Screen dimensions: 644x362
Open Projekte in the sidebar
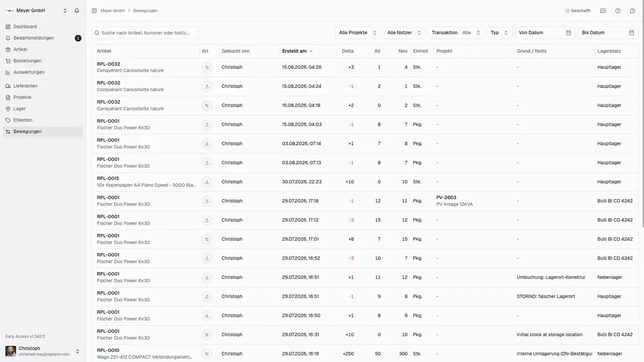tap(43, 97)
